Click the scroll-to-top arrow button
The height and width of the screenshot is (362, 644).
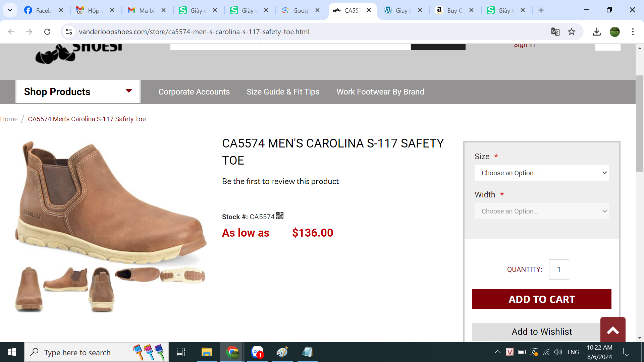point(613,330)
